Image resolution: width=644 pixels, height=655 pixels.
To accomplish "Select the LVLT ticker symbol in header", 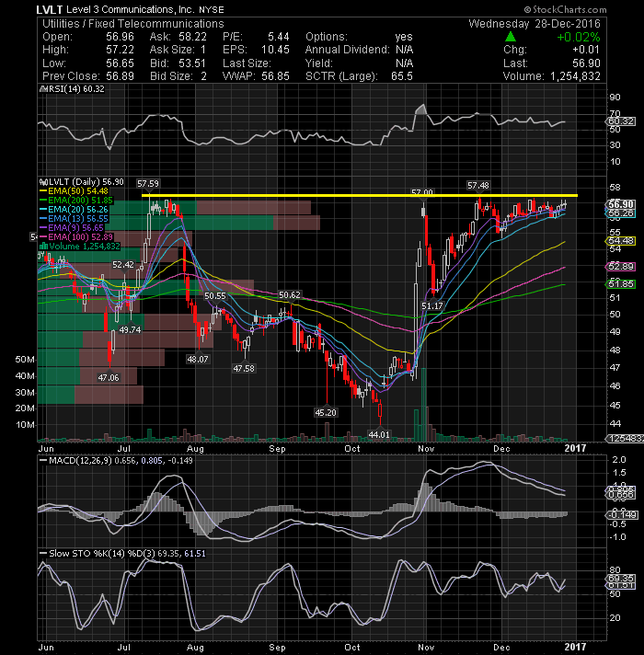I will tap(50, 9).
